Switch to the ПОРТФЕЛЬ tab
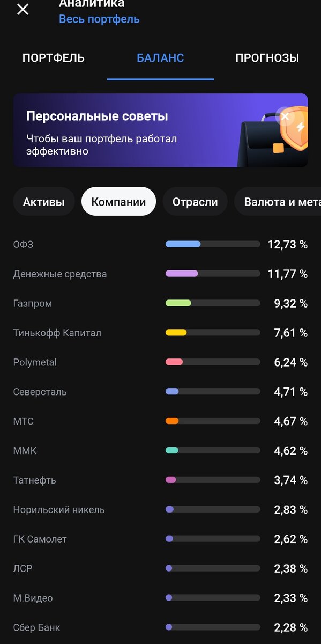The width and height of the screenshot is (321, 644). click(53, 57)
